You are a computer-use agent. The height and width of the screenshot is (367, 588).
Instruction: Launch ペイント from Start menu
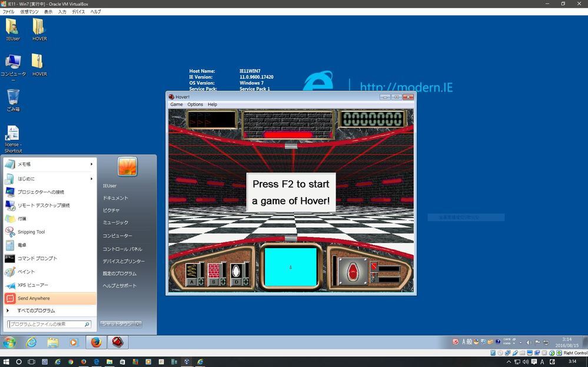tap(50, 272)
